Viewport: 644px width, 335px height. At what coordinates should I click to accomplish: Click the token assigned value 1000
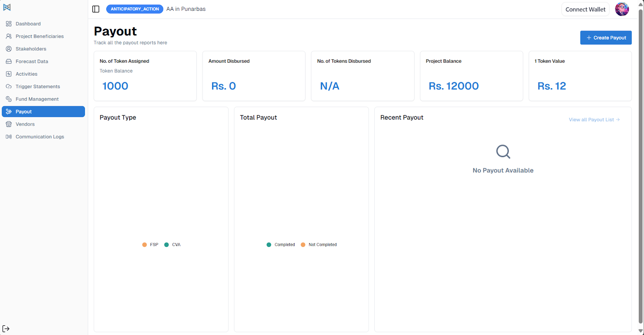(x=115, y=86)
